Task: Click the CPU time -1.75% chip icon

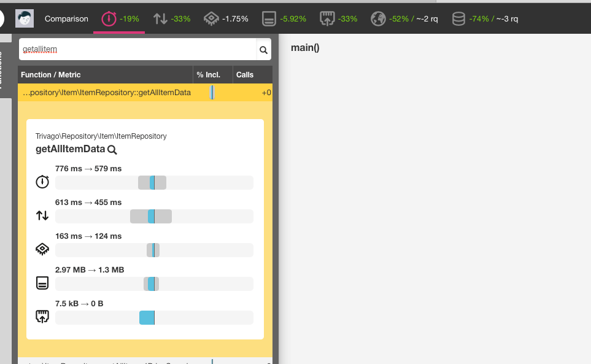Action: [x=212, y=18]
